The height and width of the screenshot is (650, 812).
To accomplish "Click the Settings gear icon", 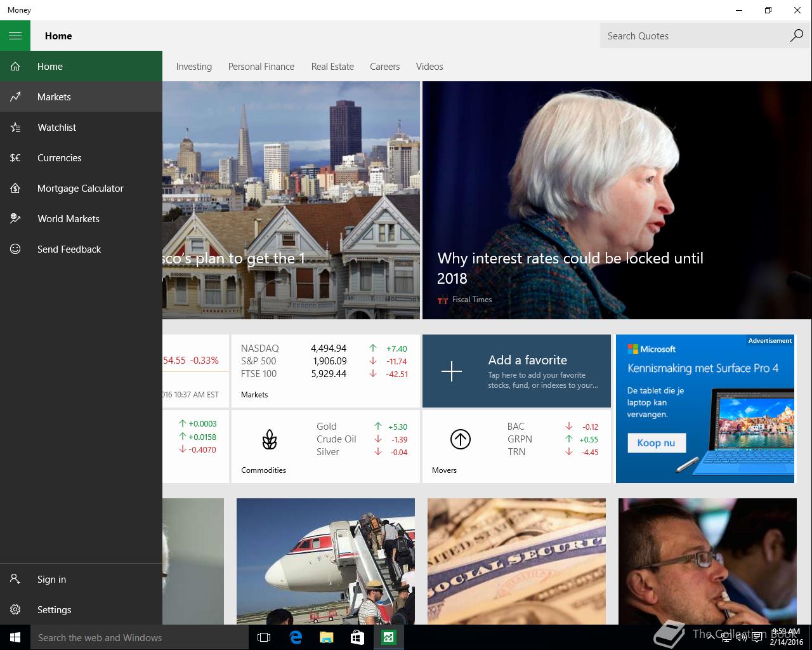I will pos(15,609).
